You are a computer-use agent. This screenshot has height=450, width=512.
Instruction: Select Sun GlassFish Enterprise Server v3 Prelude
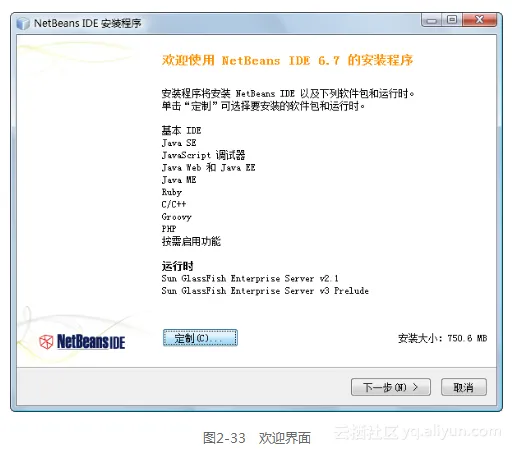point(265,290)
